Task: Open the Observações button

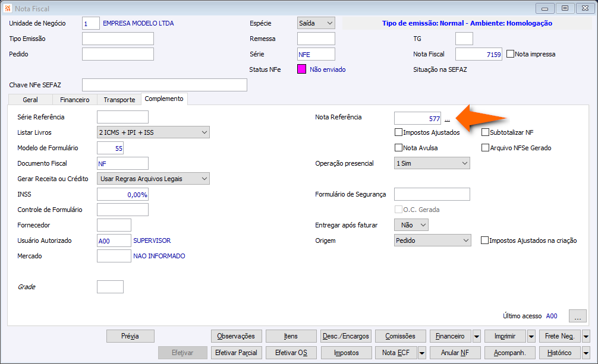Action: tap(236, 336)
